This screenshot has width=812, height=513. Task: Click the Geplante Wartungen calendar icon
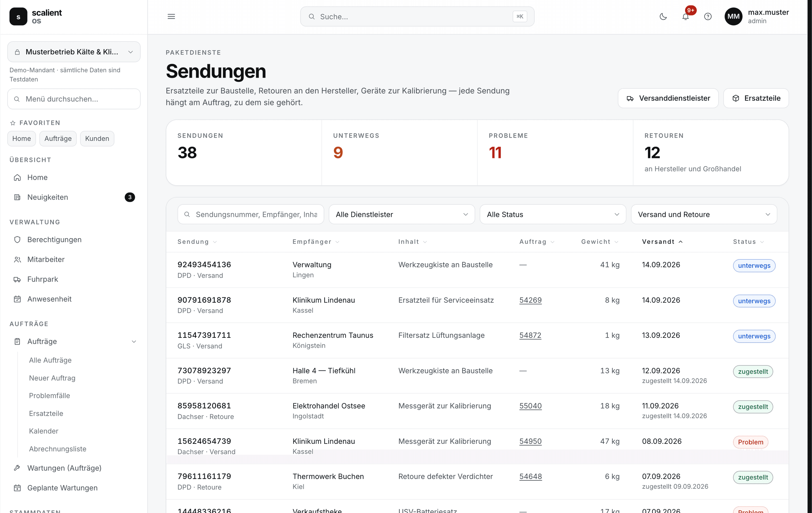pos(17,488)
